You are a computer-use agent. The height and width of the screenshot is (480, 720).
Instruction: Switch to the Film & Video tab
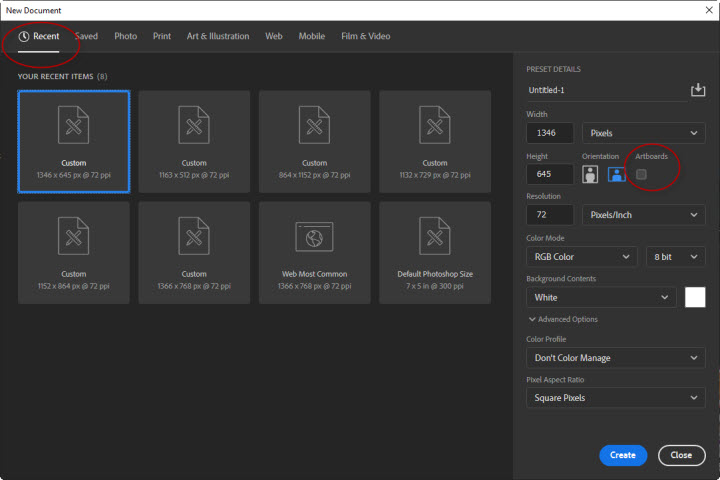pyautogui.click(x=366, y=36)
